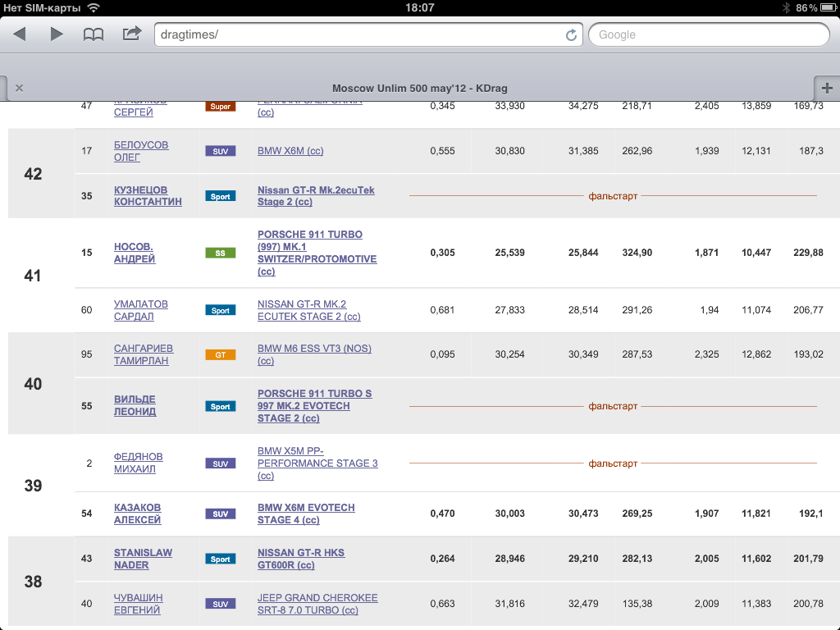Open racer ВИЛЬДЕ ЛЕОНИД profile link
Image resolution: width=840 pixels, height=630 pixels.
tap(135, 405)
